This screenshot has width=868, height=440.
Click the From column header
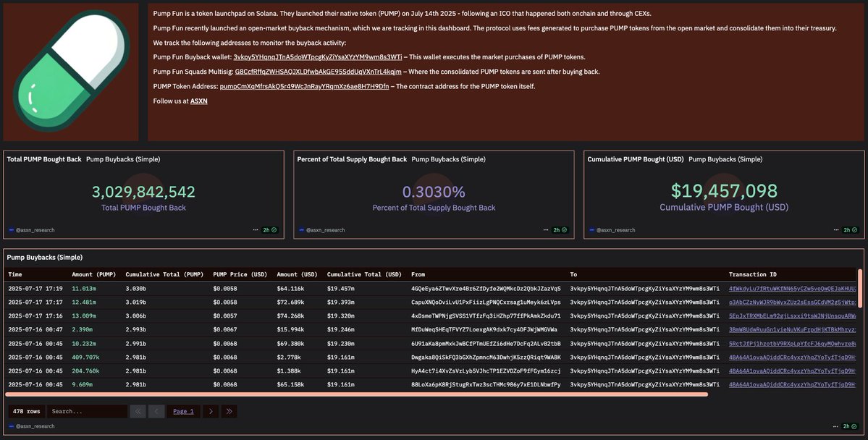click(x=418, y=274)
